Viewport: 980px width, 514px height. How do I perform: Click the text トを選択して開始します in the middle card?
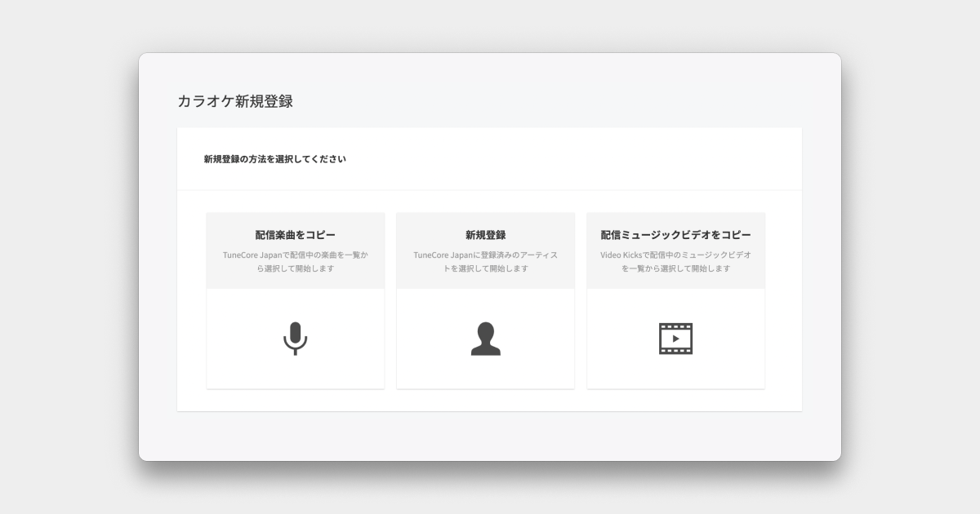click(x=485, y=269)
